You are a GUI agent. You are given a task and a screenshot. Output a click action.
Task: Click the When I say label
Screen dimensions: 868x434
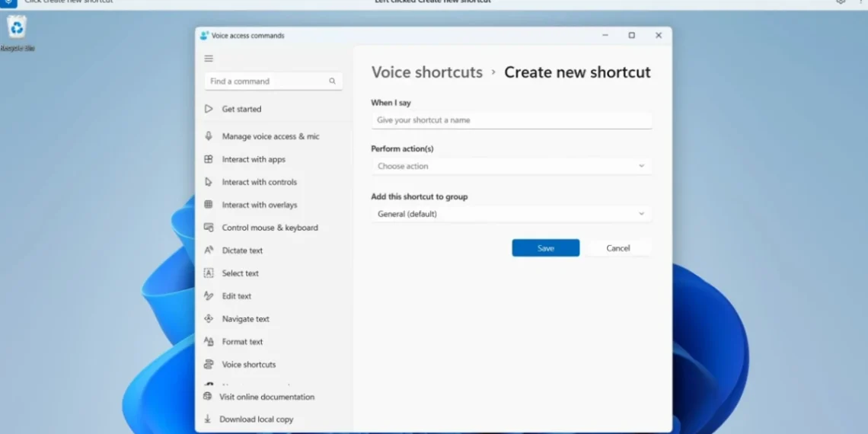point(391,103)
